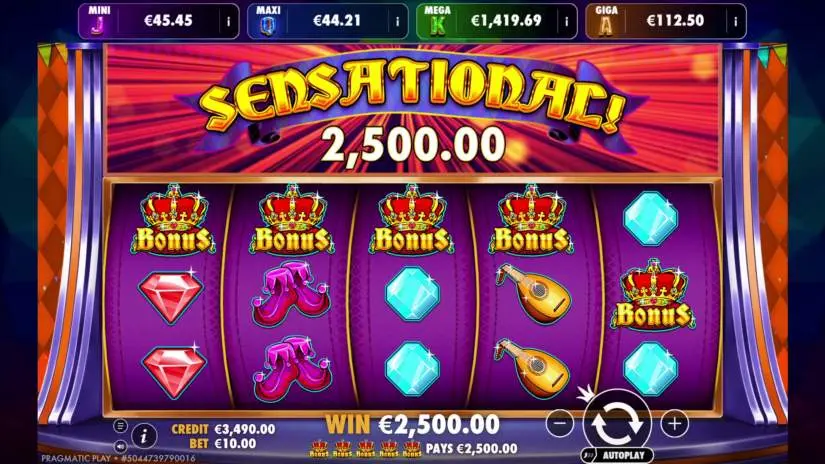This screenshot has width=825, height=464.
Task: Show GIGA jackpot info
Action: (x=736, y=22)
